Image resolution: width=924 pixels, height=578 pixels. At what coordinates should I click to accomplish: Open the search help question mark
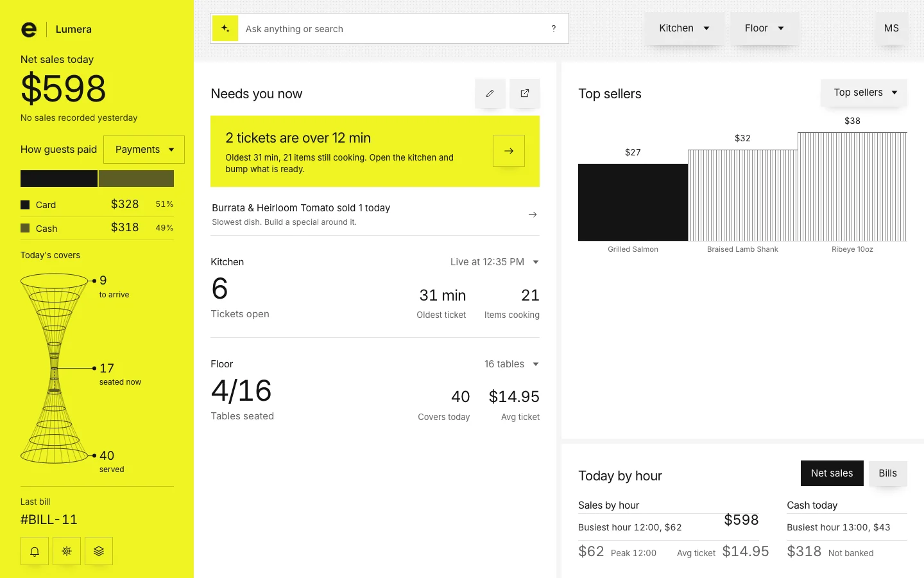click(554, 28)
